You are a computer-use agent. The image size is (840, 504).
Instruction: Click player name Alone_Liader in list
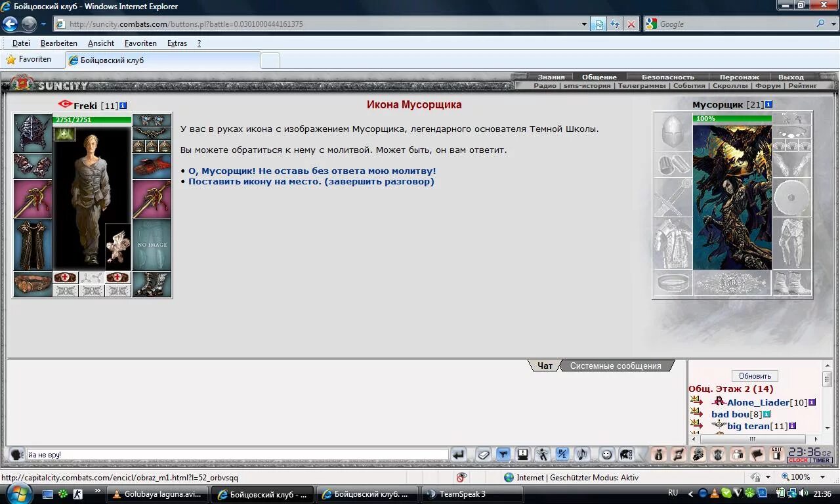[x=758, y=402]
